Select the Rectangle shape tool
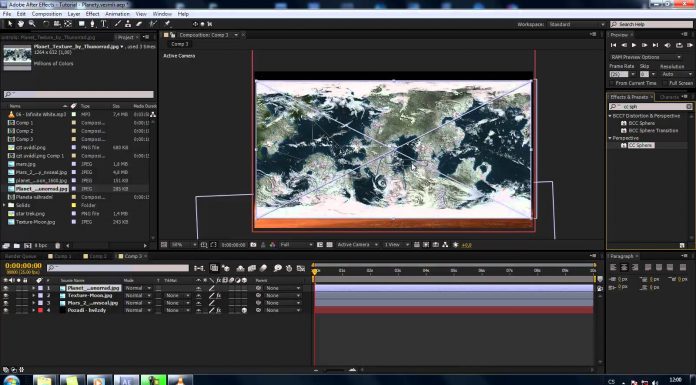The height and width of the screenshot is (385, 696). [82, 24]
